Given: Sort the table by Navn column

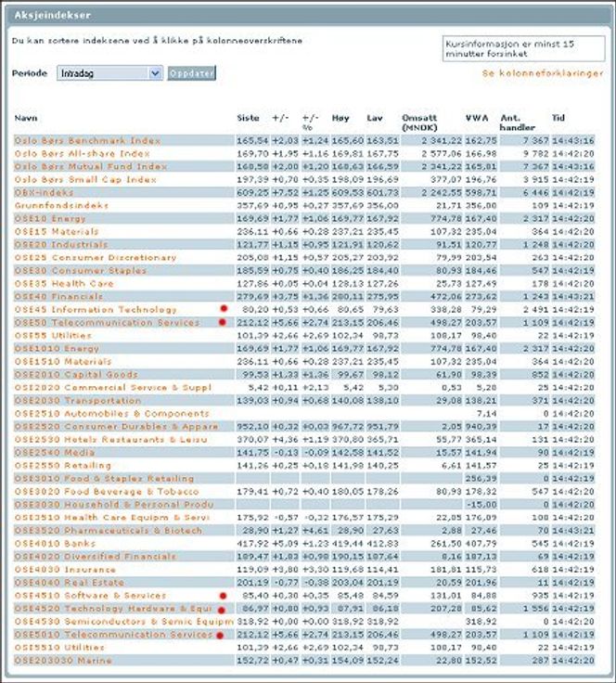Looking at the screenshot, I should click(26, 118).
